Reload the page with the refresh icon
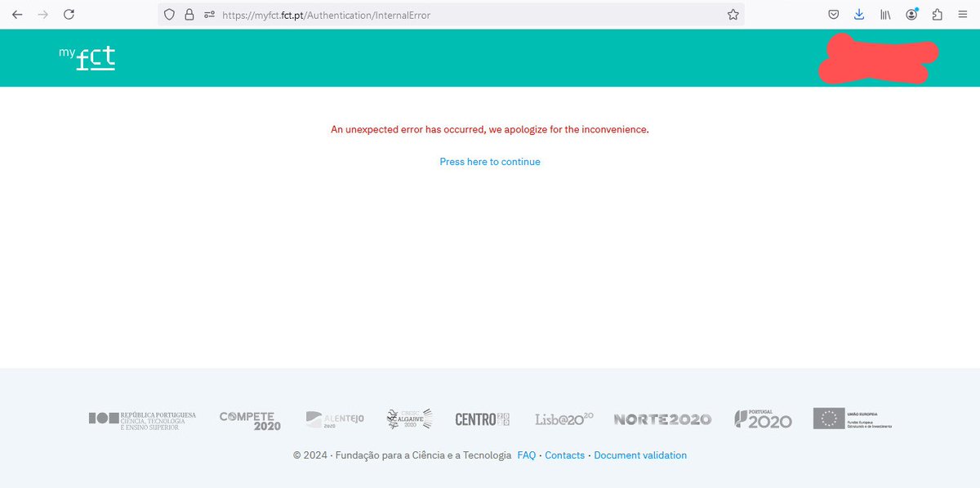Screen dimensions: 980x488 [69, 15]
